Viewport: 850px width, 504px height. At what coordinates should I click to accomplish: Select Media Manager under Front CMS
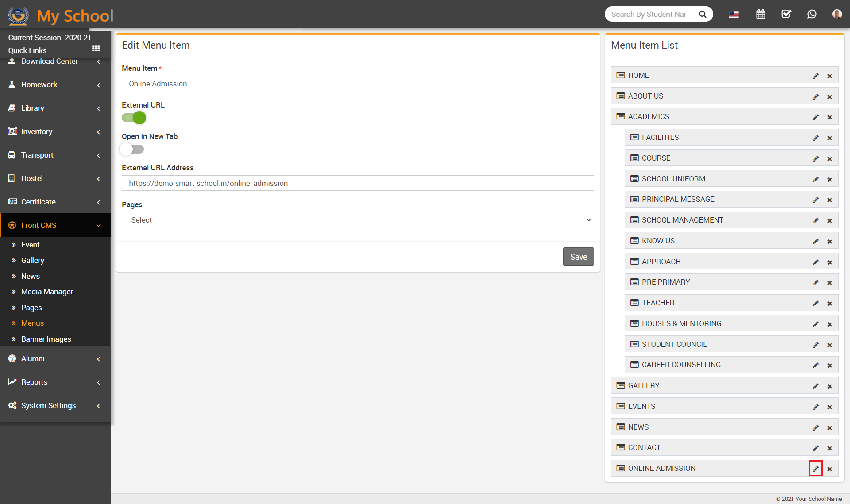tap(47, 292)
